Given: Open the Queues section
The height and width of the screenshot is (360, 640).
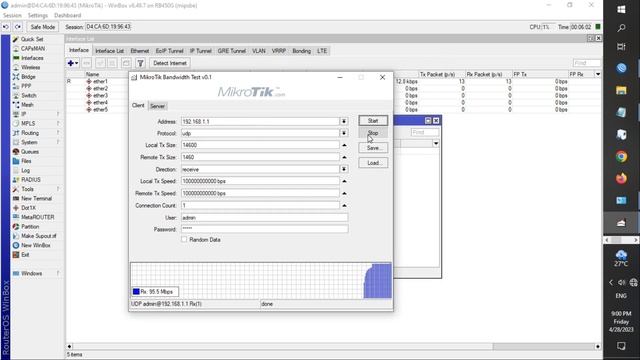Looking at the screenshot, I should (x=30, y=151).
